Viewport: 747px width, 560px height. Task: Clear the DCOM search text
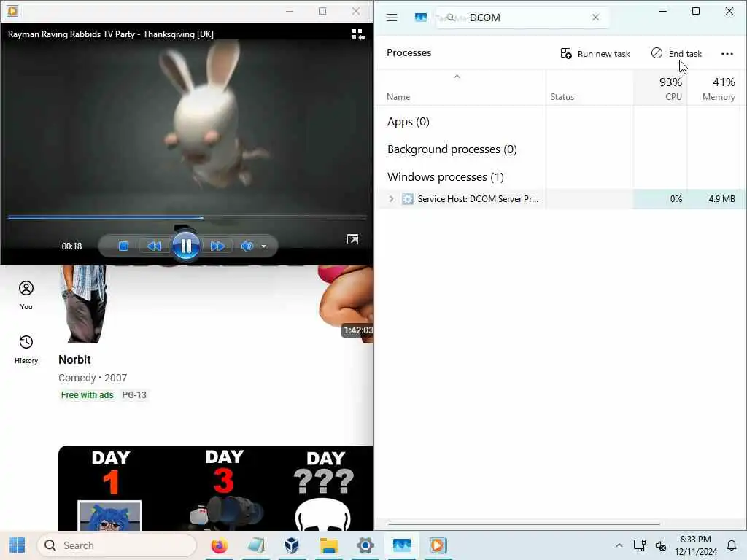pyautogui.click(x=595, y=17)
